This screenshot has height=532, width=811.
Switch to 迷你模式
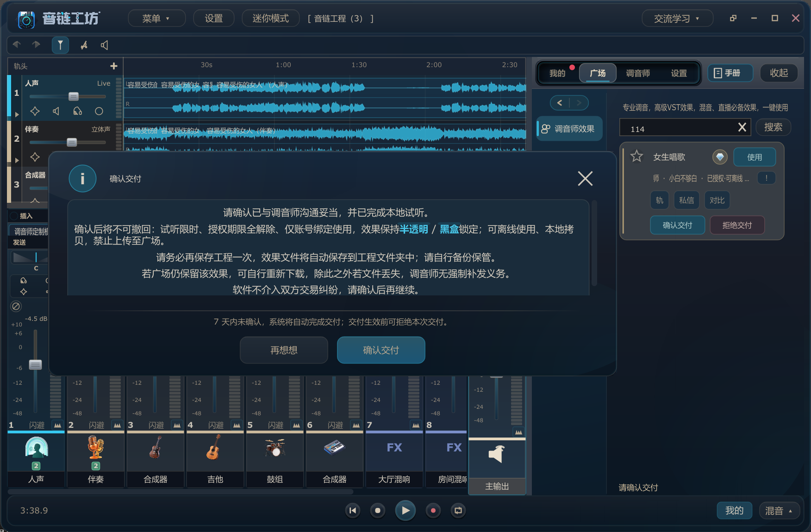[271, 19]
